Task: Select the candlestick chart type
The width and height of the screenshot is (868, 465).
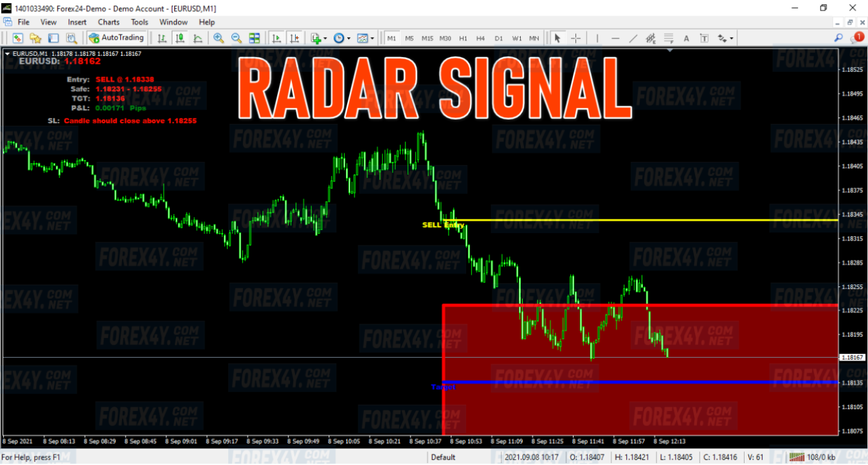Action: click(180, 38)
